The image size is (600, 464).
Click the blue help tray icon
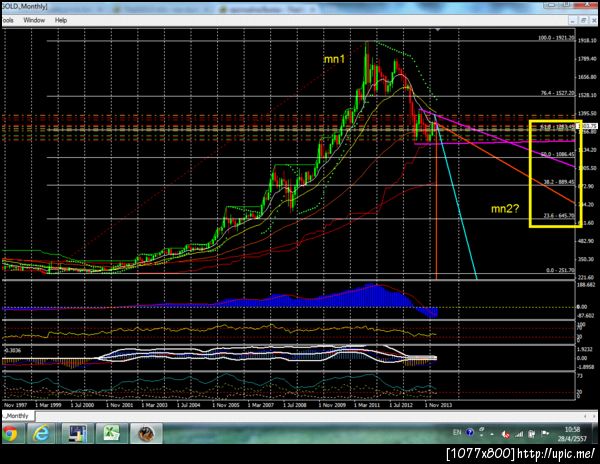click(x=470, y=433)
